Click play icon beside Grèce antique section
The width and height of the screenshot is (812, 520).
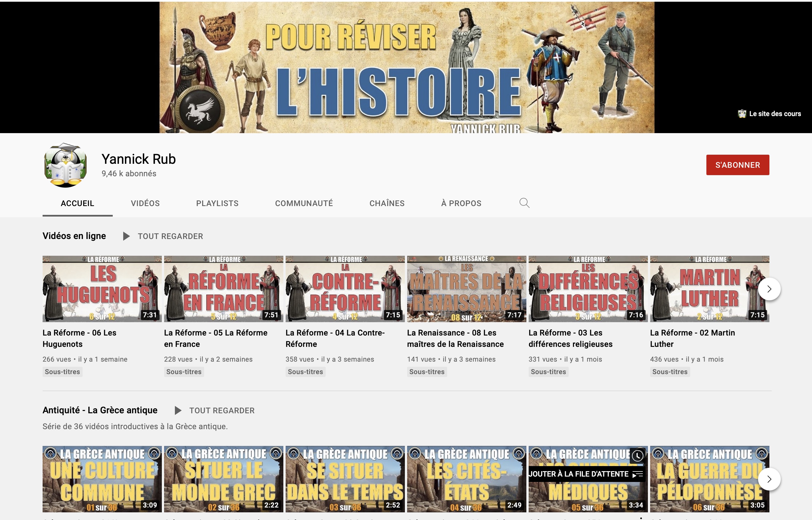point(178,411)
